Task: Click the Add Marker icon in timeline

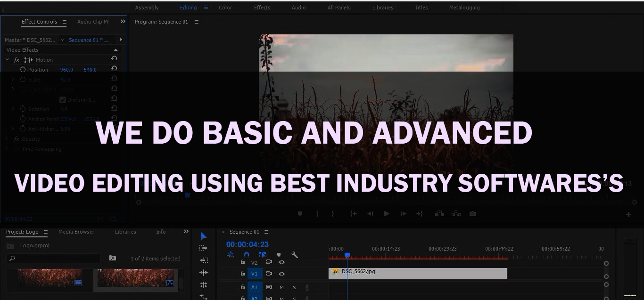Action: [279, 255]
